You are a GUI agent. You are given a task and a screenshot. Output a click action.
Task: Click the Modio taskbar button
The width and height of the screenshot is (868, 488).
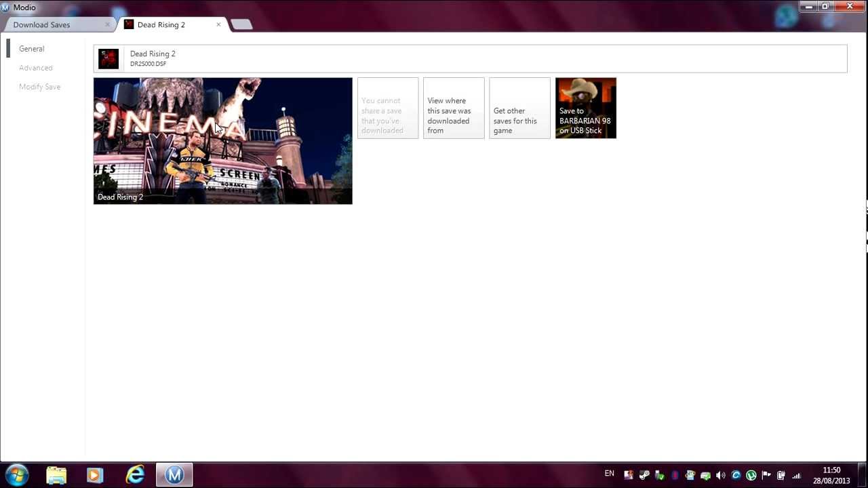click(174, 475)
